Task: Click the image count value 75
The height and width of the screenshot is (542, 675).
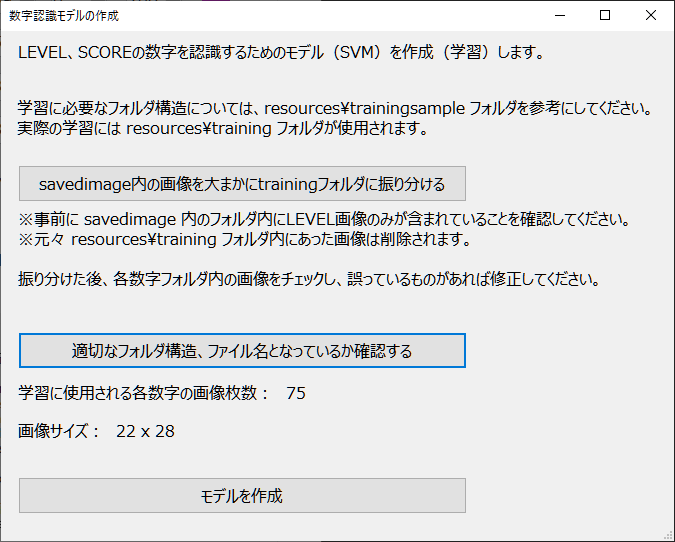Action: [296, 393]
